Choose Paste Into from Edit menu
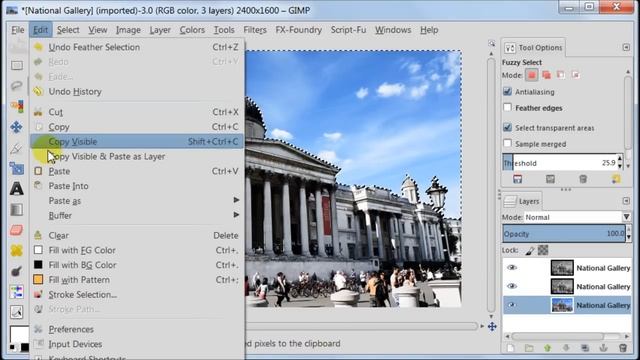This screenshot has height=360, width=640. [x=137, y=186]
